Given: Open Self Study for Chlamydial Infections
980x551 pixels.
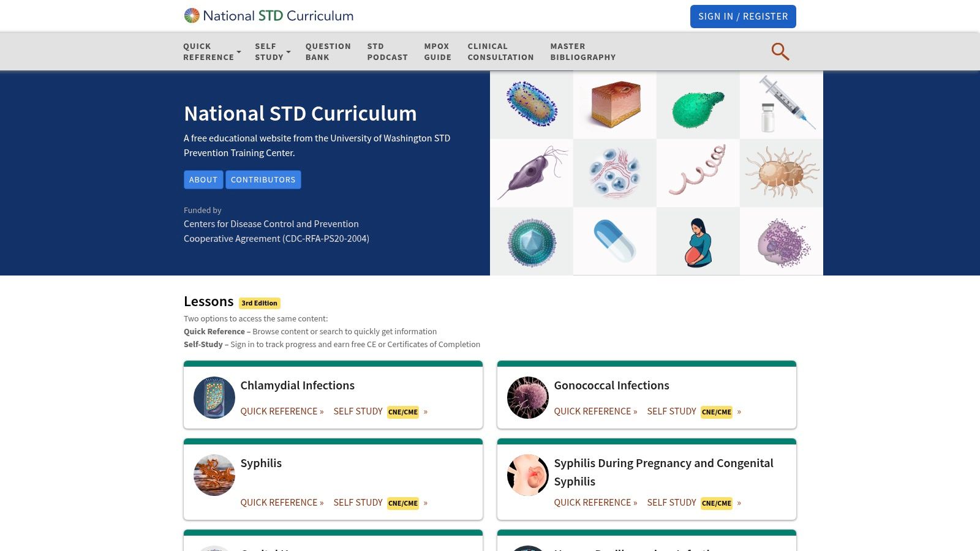Looking at the screenshot, I should (380, 411).
